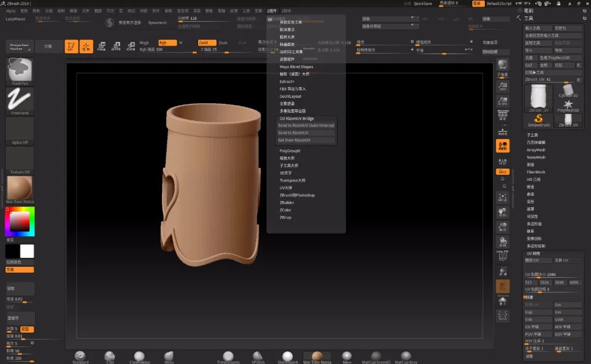Screen dimensions: 591x364
Task: Toggle the Rgb paint mode
Action: point(167,43)
